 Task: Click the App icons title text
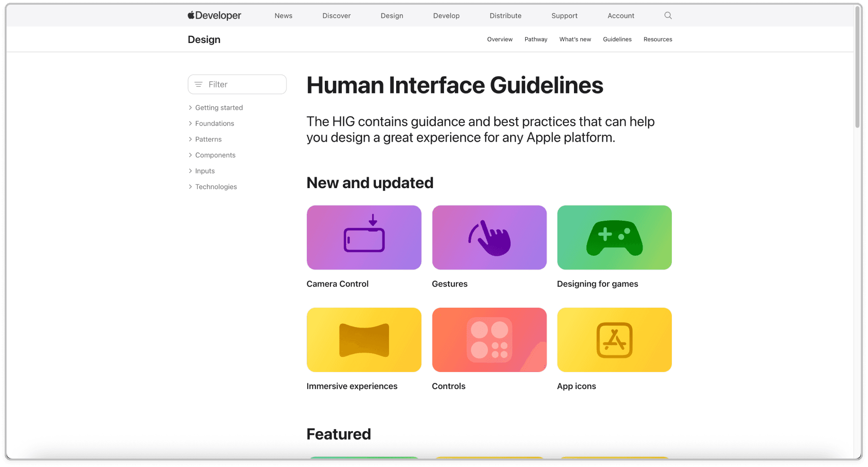pyautogui.click(x=577, y=386)
